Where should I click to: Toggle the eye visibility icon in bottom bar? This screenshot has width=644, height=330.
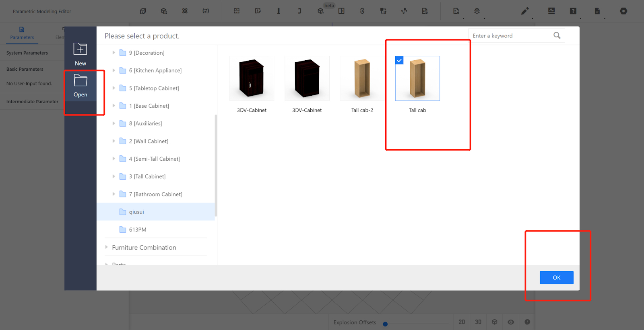click(511, 322)
